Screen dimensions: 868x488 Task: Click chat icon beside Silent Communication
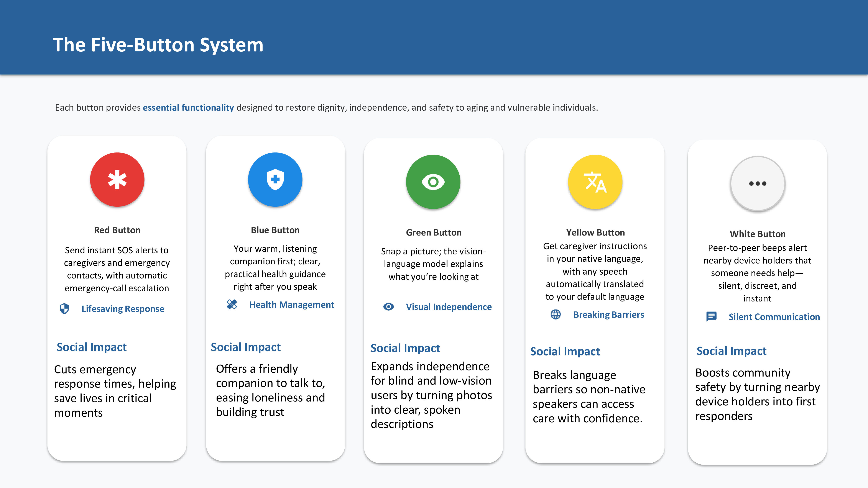click(711, 316)
